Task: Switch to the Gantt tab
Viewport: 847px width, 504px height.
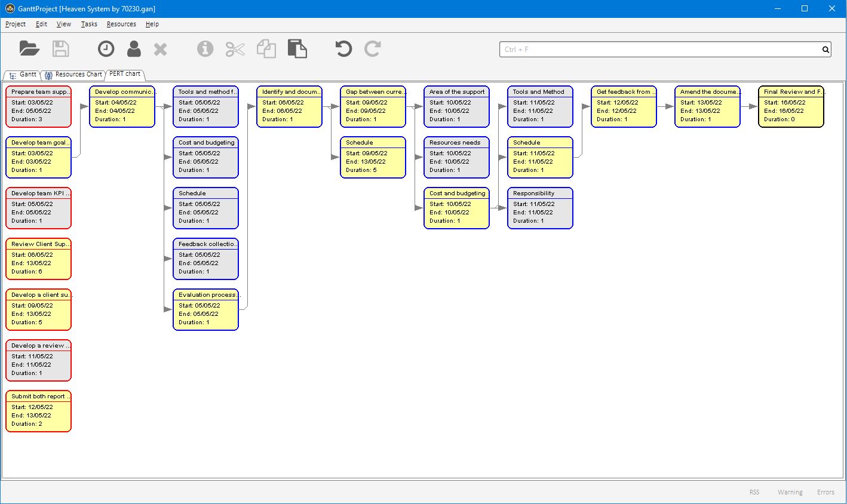Action: coord(22,75)
